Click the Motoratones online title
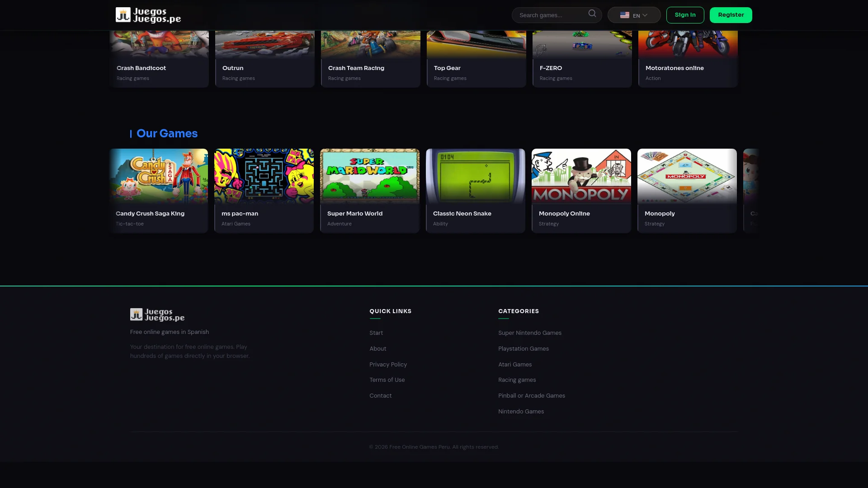The height and width of the screenshot is (488, 868). (675, 68)
